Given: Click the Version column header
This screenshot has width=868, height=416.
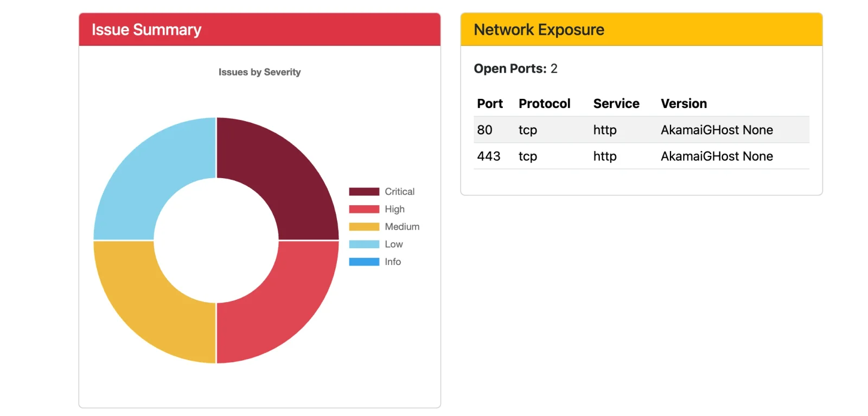Looking at the screenshot, I should tap(684, 104).
